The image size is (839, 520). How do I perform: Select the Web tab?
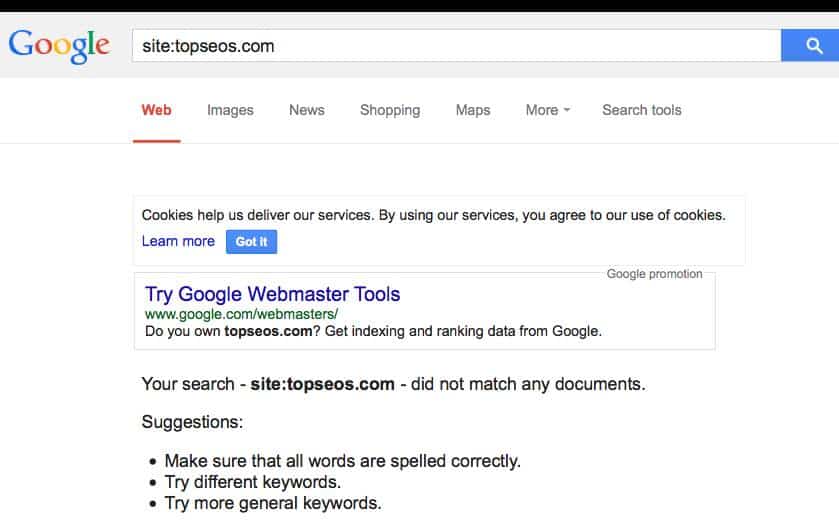[x=156, y=110]
